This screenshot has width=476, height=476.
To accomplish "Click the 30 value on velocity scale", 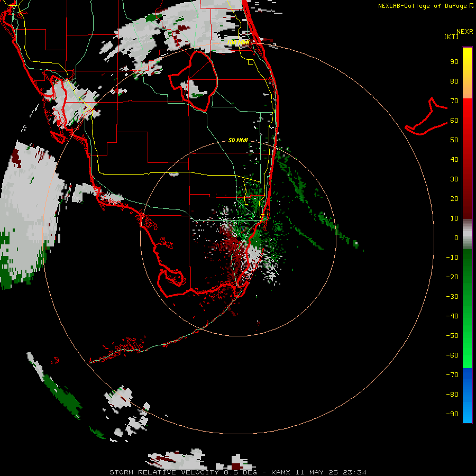I will (x=454, y=179).
